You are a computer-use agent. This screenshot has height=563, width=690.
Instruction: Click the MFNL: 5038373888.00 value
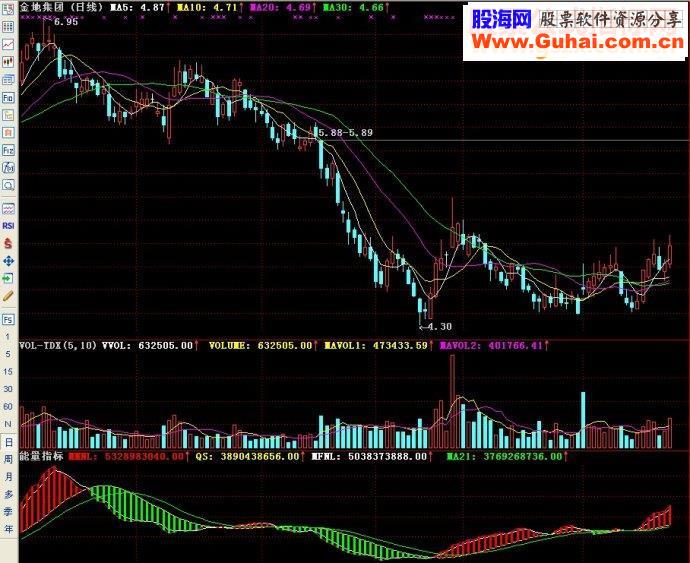point(369,456)
